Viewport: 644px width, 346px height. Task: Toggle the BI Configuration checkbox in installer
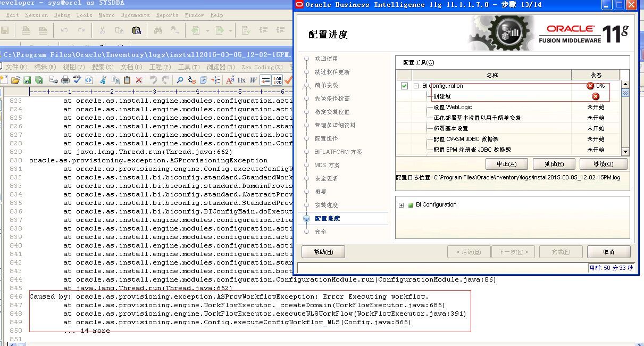[404, 86]
